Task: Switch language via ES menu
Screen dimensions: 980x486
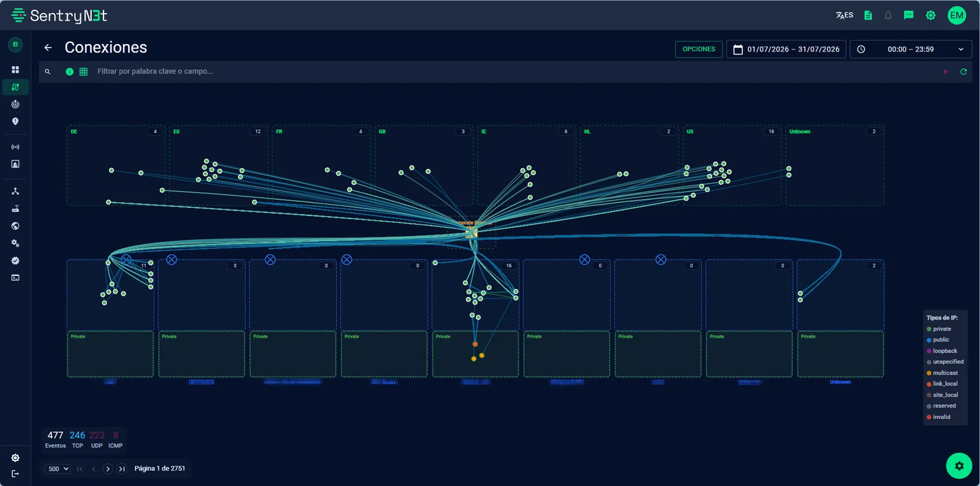Action: pos(845,15)
